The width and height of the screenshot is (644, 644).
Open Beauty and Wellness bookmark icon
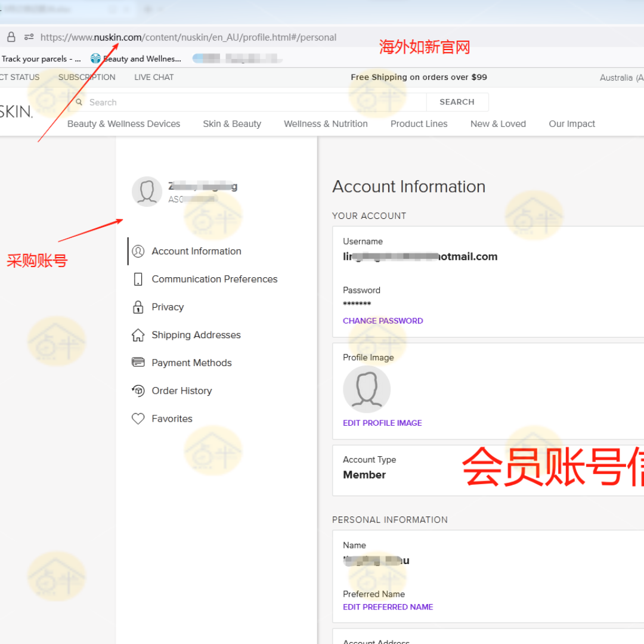(95, 58)
